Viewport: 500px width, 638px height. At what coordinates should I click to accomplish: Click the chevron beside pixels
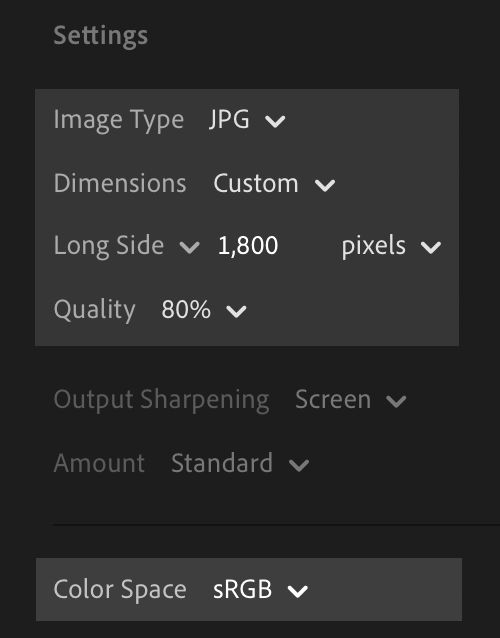431,247
